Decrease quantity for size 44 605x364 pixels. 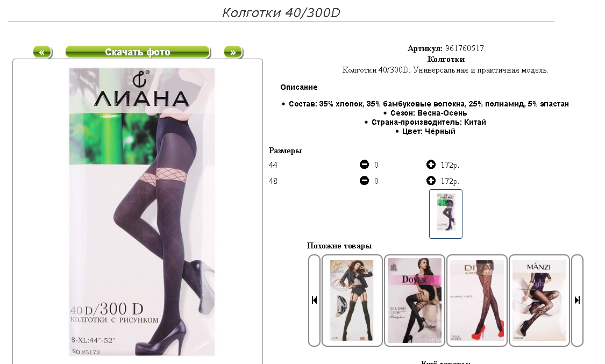pos(364,165)
